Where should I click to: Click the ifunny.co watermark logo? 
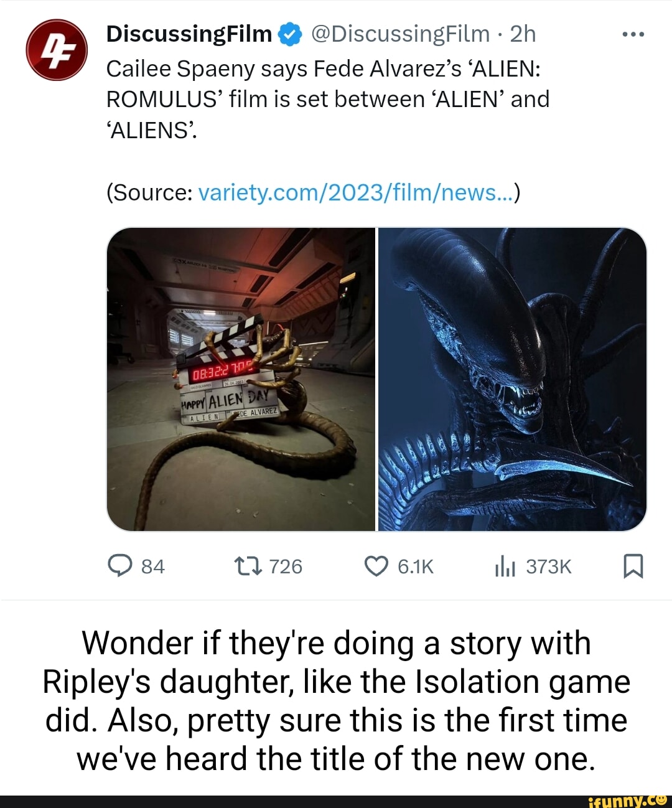(x=627, y=801)
